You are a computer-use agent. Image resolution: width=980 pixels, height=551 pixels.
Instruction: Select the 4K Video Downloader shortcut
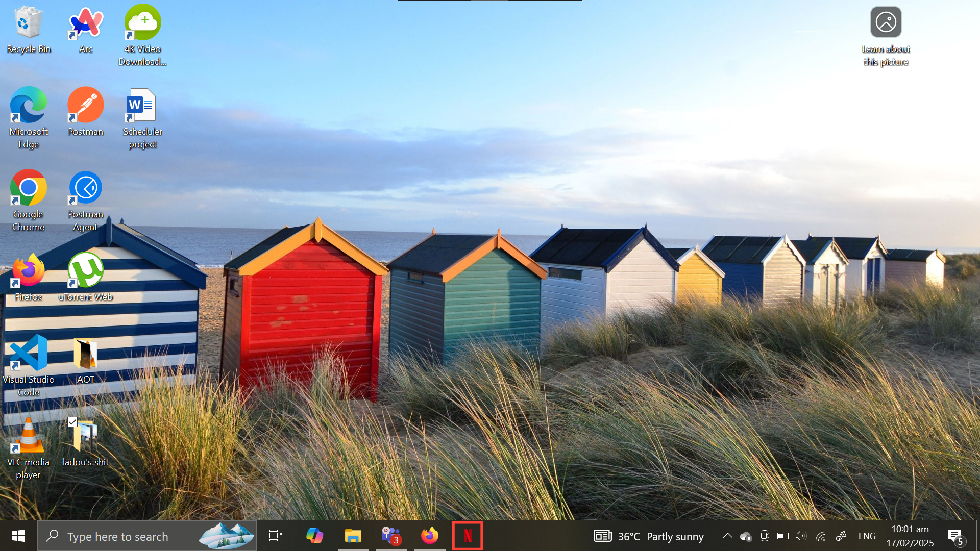point(142,23)
